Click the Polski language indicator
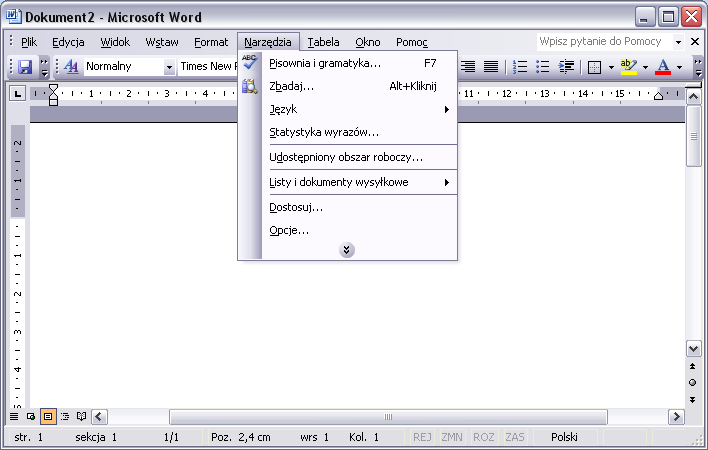 (564, 437)
